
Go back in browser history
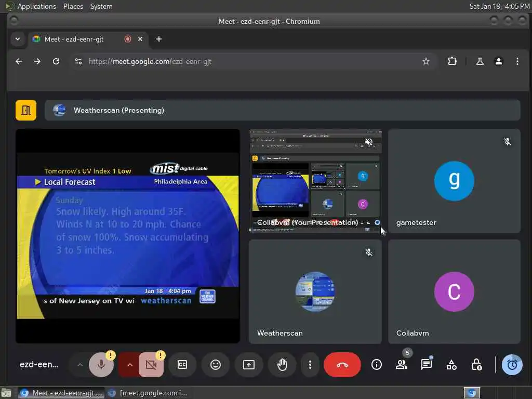(19, 61)
